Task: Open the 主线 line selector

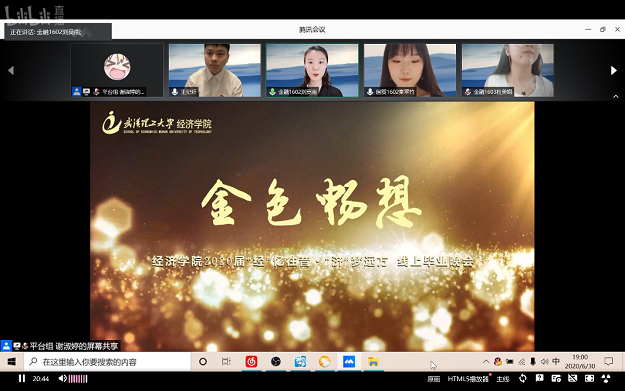Action: pos(503,379)
